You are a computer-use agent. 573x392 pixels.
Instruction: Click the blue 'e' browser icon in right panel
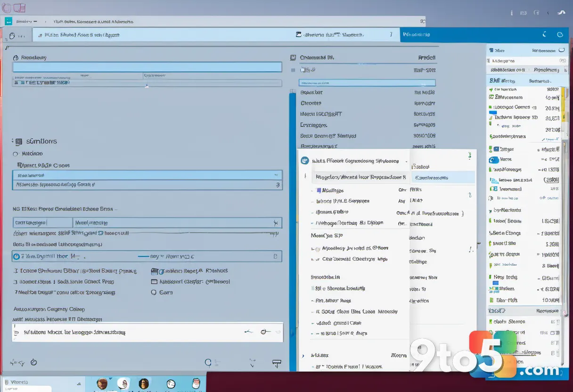point(494,159)
